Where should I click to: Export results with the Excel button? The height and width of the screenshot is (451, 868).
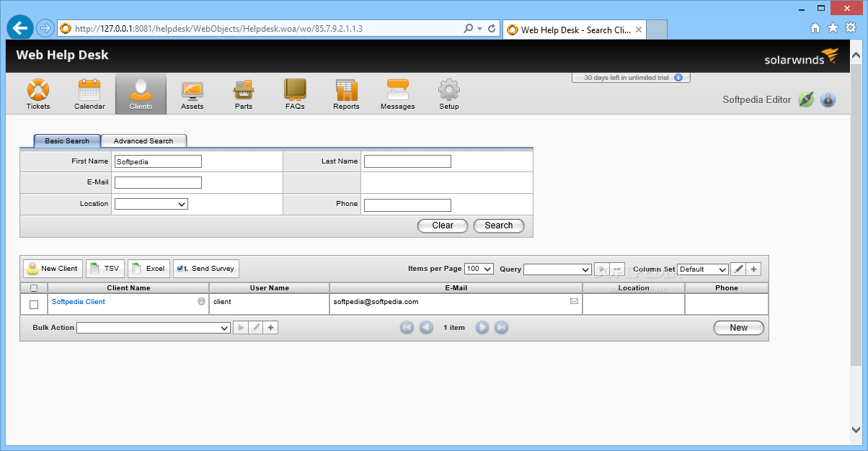click(x=149, y=269)
